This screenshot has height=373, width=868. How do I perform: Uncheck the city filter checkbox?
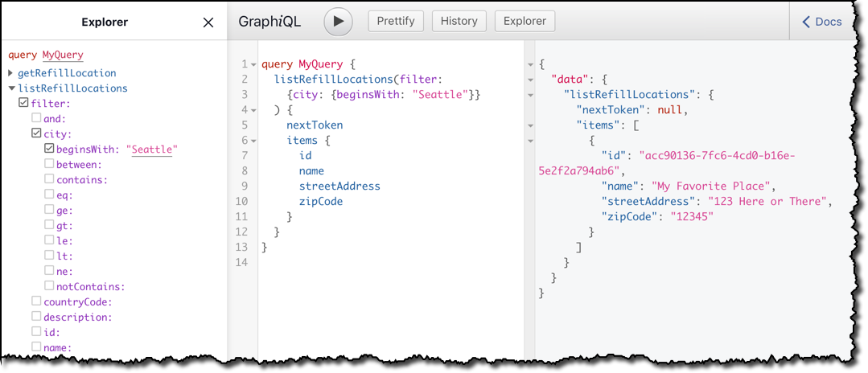(x=36, y=133)
